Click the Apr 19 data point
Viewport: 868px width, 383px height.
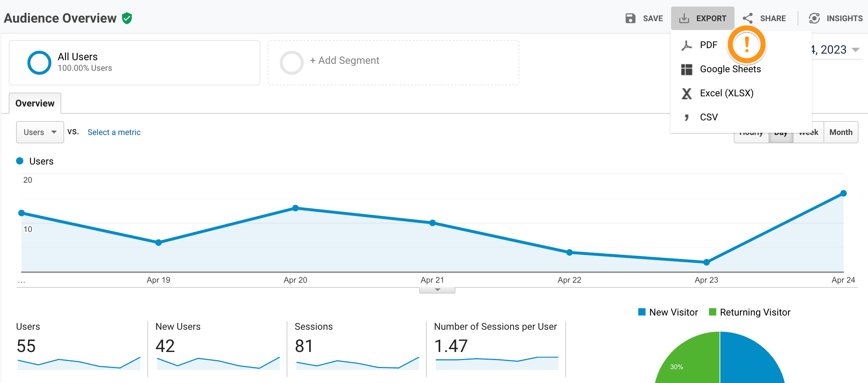(158, 243)
